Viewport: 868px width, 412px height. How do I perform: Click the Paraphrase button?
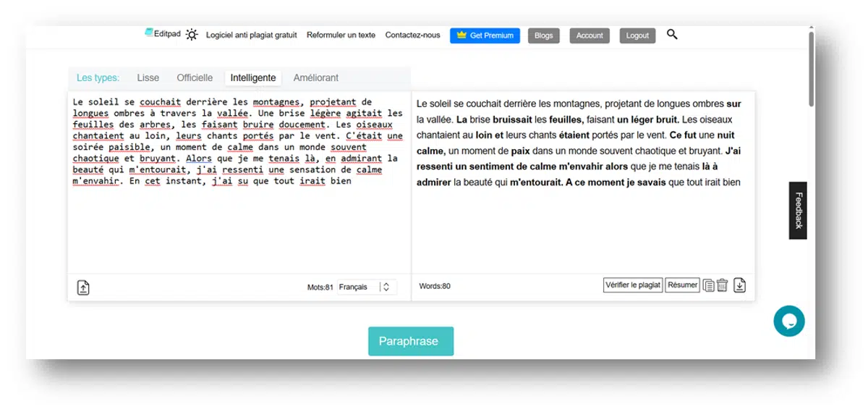tap(411, 341)
